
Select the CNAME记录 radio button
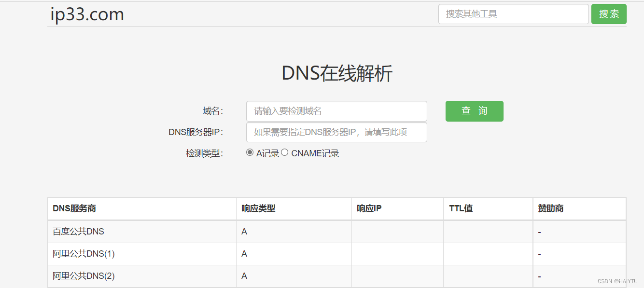click(x=285, y=152)
